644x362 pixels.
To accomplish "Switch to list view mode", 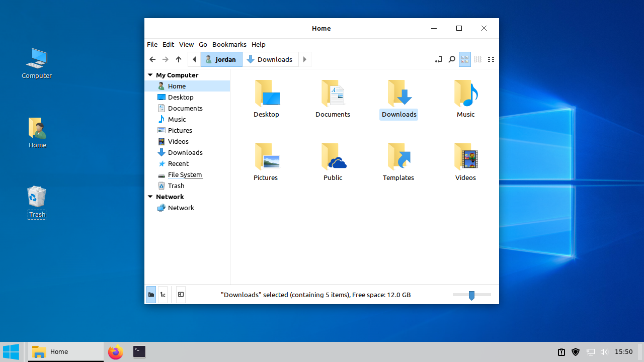I will click(491, 59).
